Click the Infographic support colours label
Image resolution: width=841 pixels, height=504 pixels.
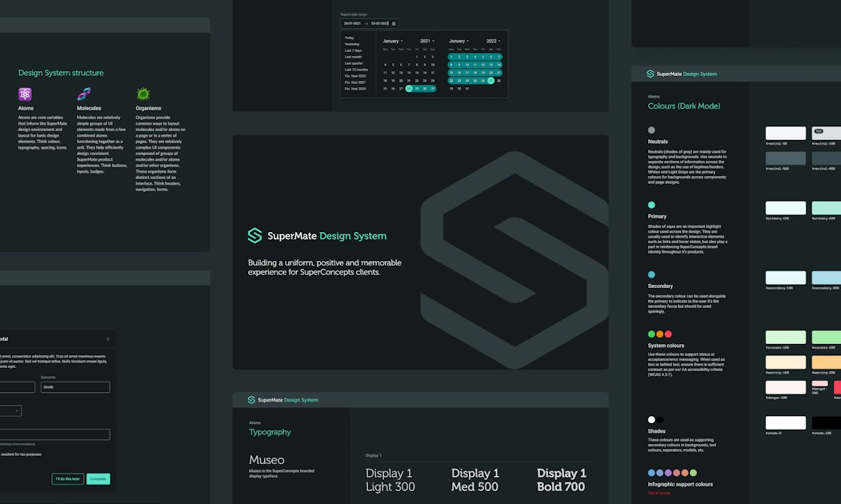tap(680, 484)
